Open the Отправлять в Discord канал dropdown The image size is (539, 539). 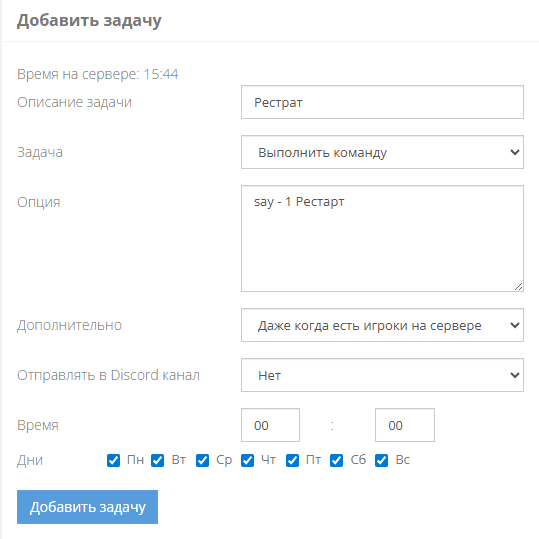pos(382,375)
